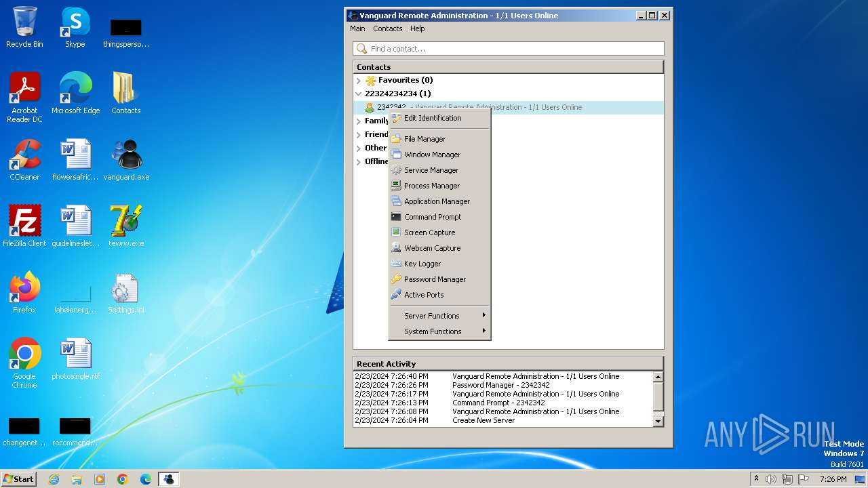Click the Application Manager icon
The height and width of the screenshot is (488, 868).
(396, 201)
